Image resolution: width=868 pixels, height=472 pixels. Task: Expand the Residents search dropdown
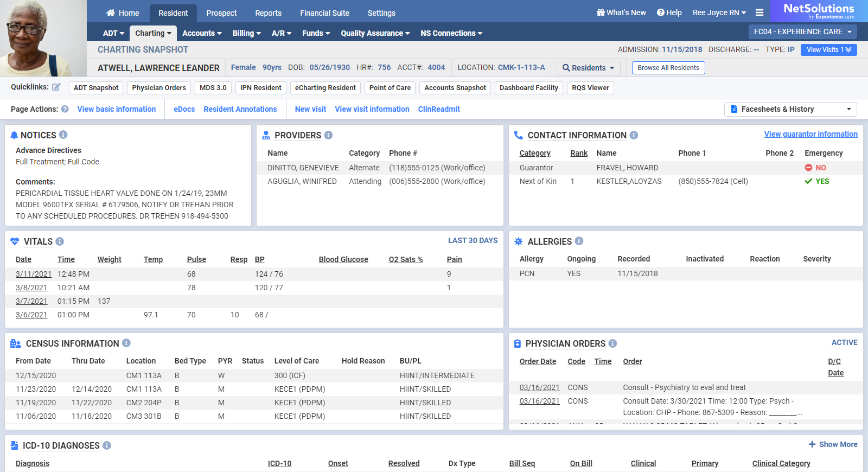pyautogui.click(x=589, y=68)
